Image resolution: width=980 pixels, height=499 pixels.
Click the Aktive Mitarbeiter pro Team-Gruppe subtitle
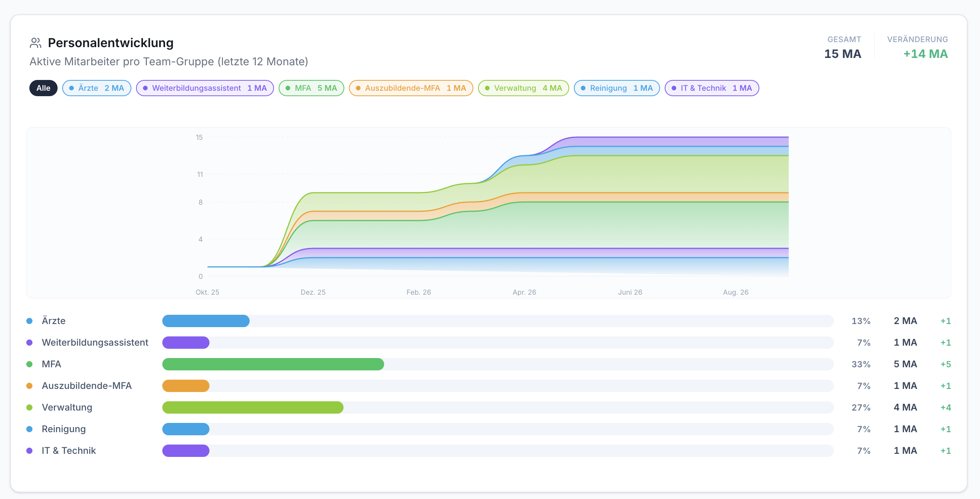click(x=169, y=62)
